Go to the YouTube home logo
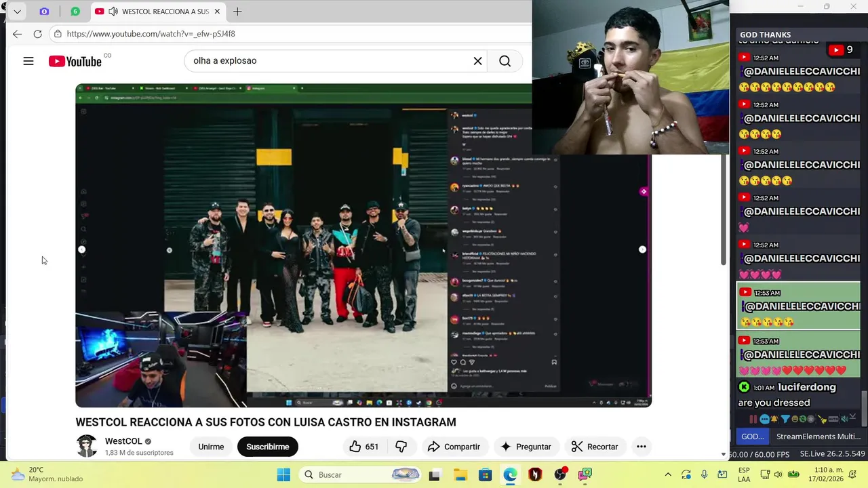Image resolution: width=868 pixels, height=488 pixels. 75,61
